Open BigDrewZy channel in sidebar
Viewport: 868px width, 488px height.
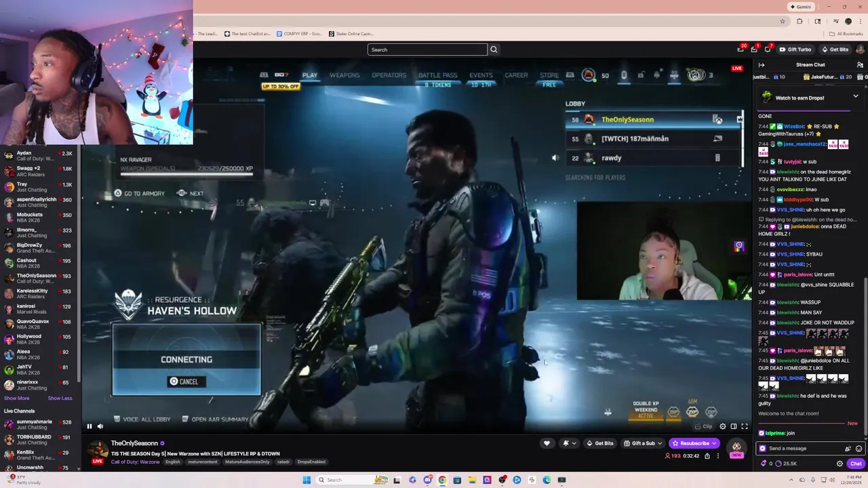click(x=39, y=247)
